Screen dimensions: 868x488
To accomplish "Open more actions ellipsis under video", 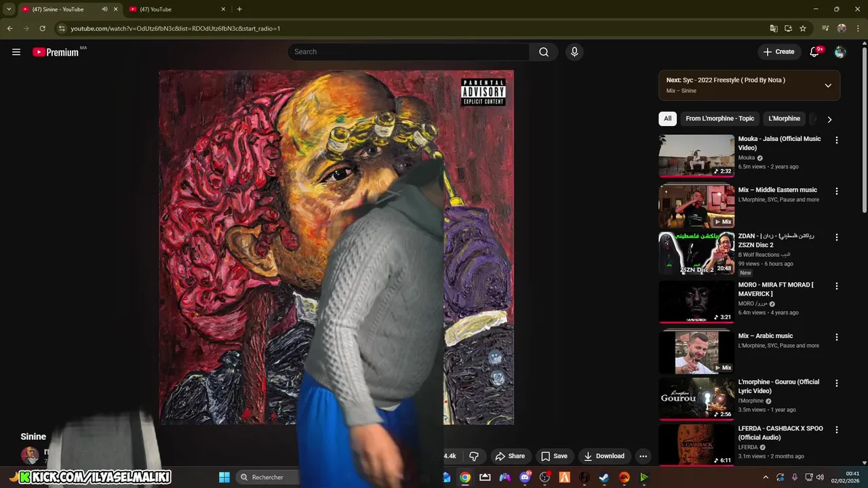I will pyautogui.click(x=643, y=456).
